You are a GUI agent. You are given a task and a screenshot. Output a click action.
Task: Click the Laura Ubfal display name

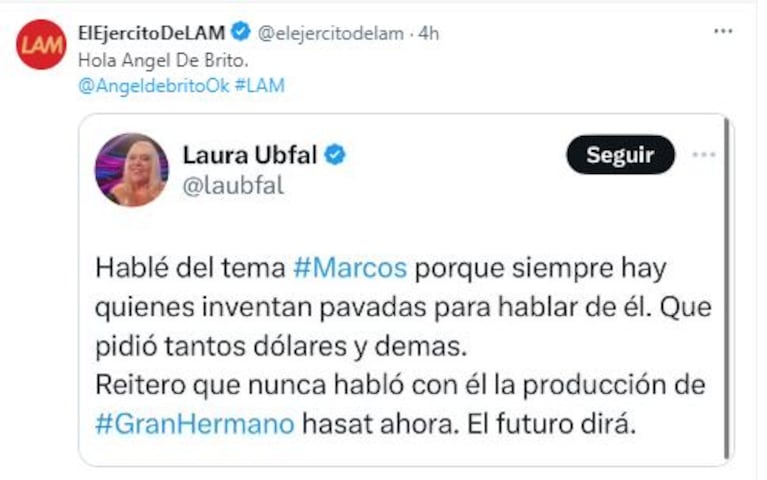[250, 155]
